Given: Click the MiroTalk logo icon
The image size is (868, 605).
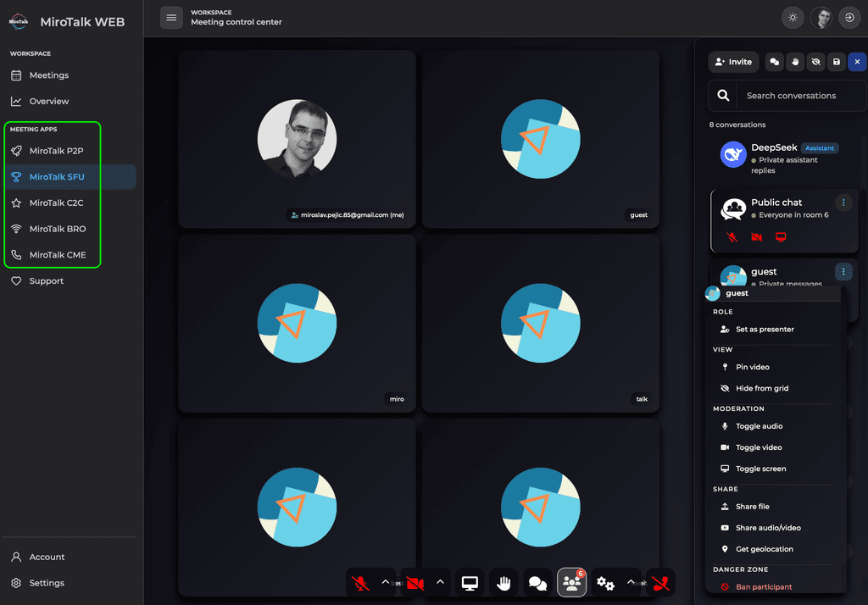Looking at the screenshot, I should point(19,21).
